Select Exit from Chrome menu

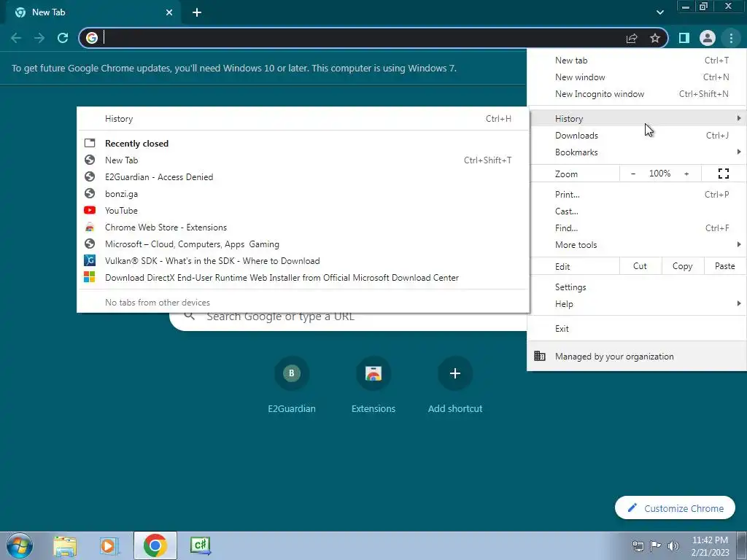click(x=636, y=329)
